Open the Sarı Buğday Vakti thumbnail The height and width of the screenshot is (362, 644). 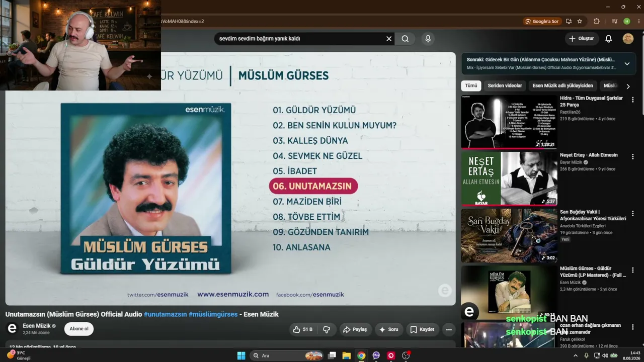point(509,235)
